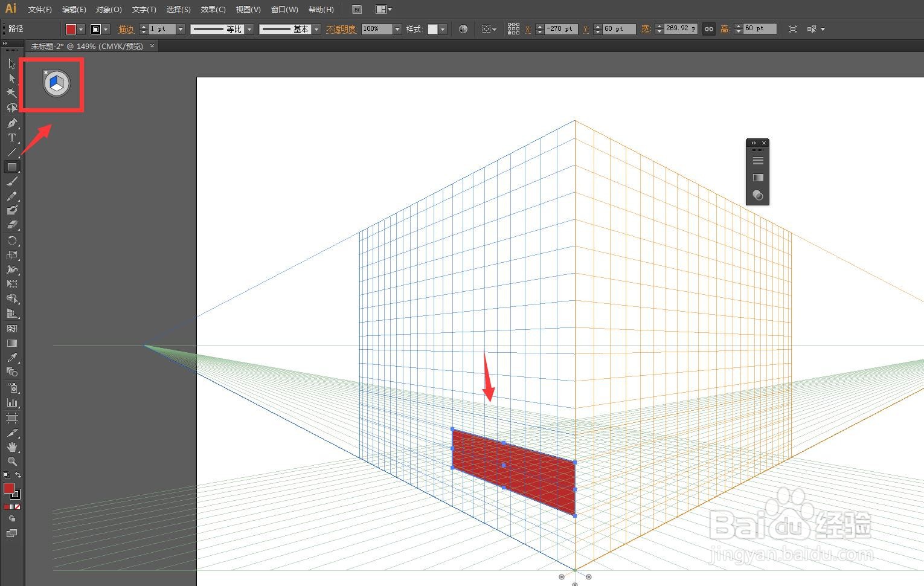Select the Pen tool
Viewport: 924px width, 586px height.
(11, 123)
